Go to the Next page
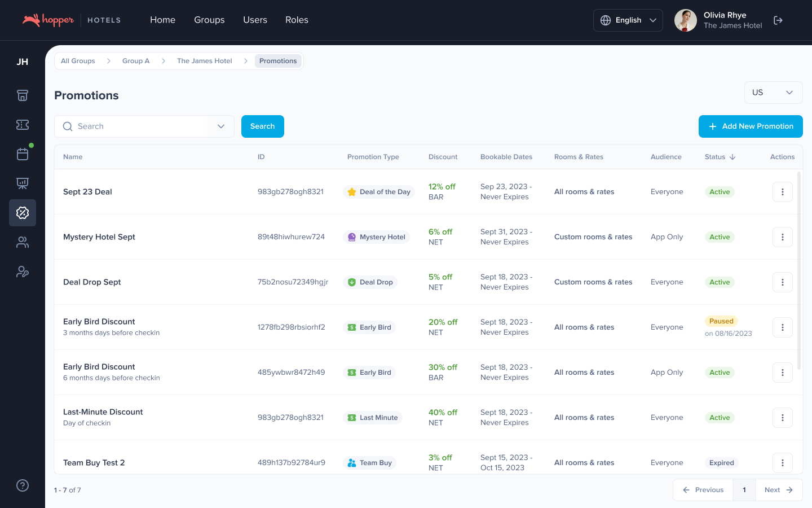Image resolution: width=812 pixels, height=508 pixels. click(778, 490)
